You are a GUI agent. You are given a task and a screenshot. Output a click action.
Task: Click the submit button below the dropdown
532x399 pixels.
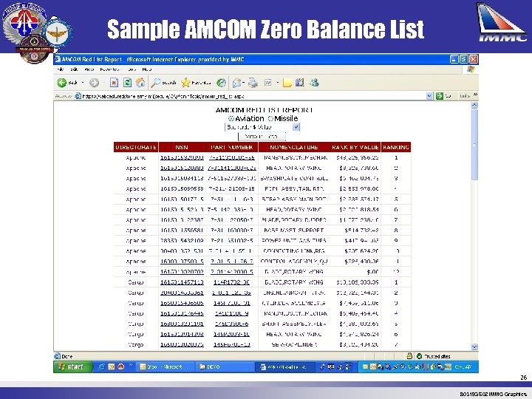(262, 137)
